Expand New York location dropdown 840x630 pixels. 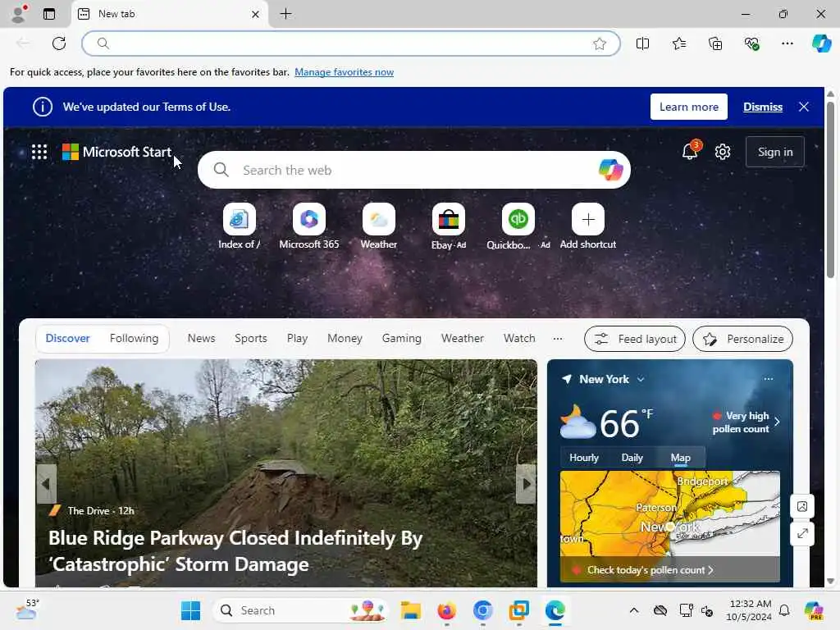[641, 379]
